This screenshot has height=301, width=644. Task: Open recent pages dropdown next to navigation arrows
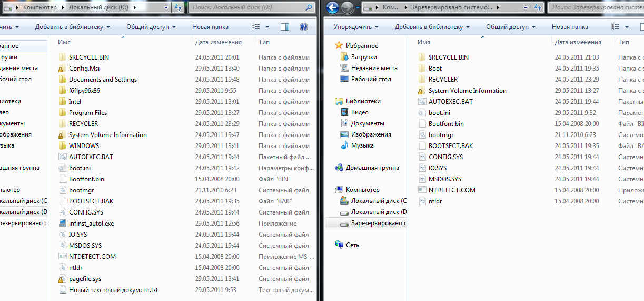click(358, 8)
